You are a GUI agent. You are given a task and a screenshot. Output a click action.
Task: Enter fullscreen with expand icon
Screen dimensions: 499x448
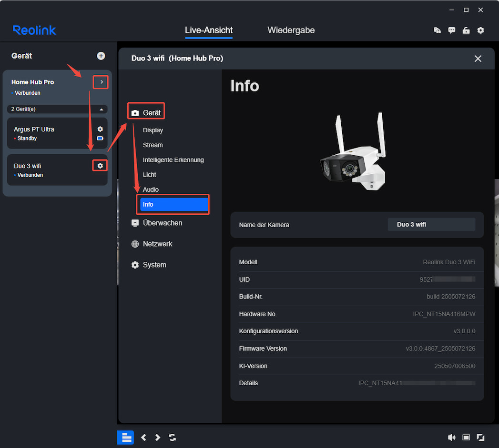point(480,438)
